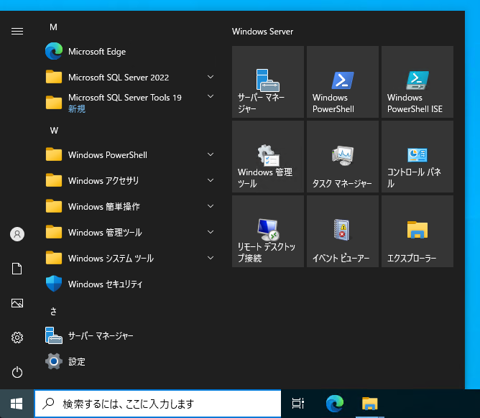Open the Windows 管理ツール folder in list
Image resolution: width=480 pixels, height=418 pixels.
(x=130, y=232)
